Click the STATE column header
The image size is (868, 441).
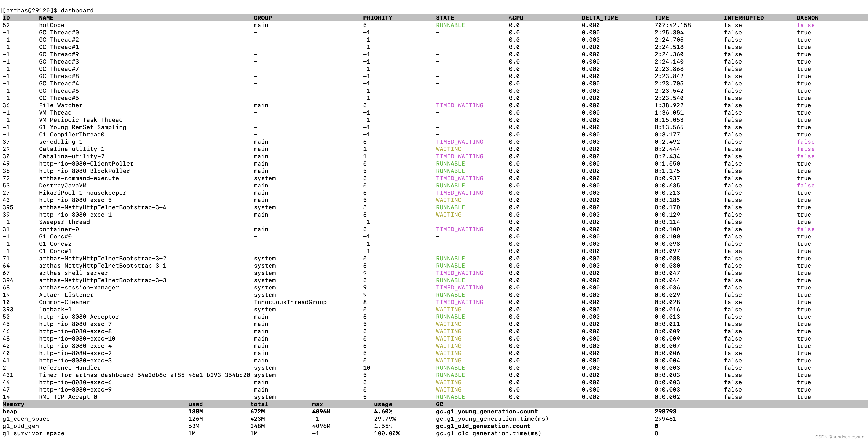pos(445,18)
